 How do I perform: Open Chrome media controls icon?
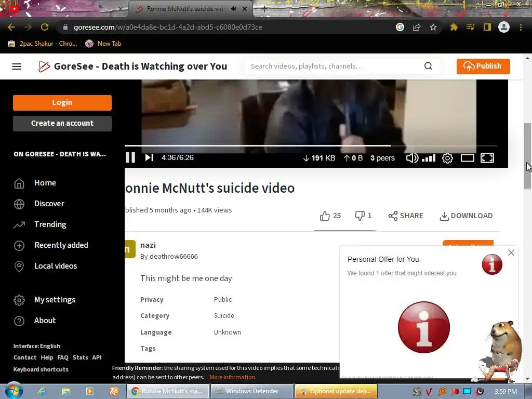[x=470, y=27]
